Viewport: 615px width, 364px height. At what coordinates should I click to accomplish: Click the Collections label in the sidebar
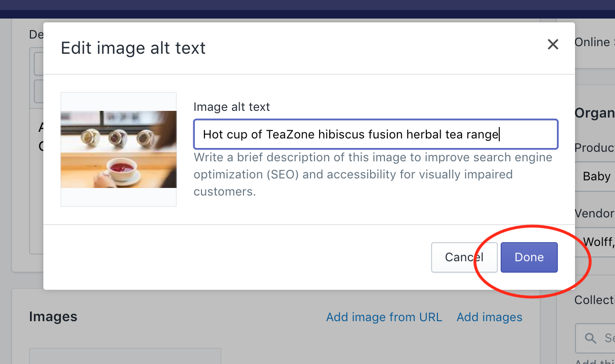(595, 300)
